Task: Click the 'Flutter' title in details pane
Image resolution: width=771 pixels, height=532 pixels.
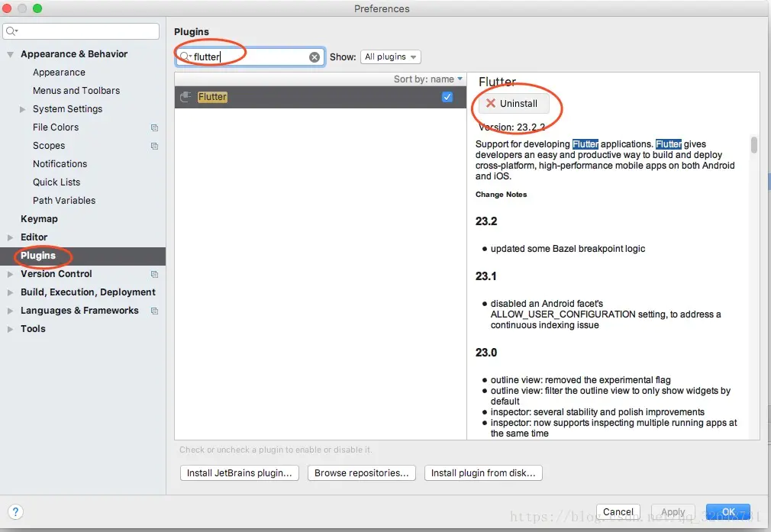Action: coord(497,82)
